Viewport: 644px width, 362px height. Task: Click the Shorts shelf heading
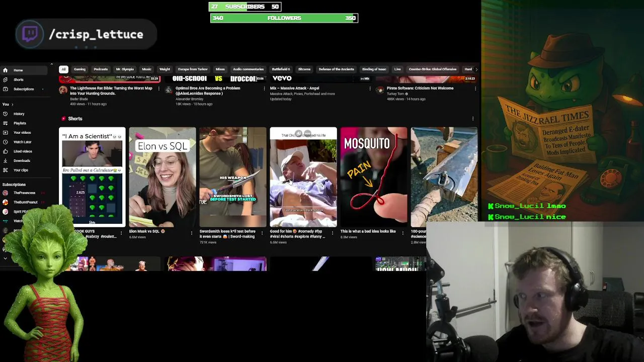(x=75, y=119)
